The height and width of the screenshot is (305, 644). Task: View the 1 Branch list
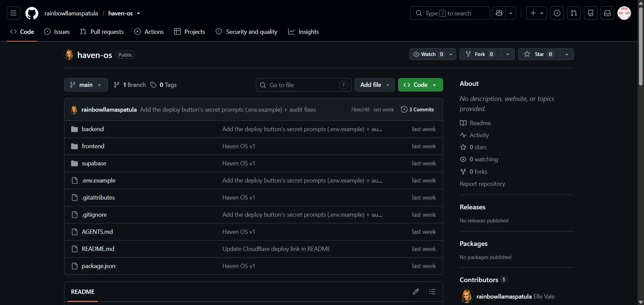pyautogui.click(x=129, y=85)
